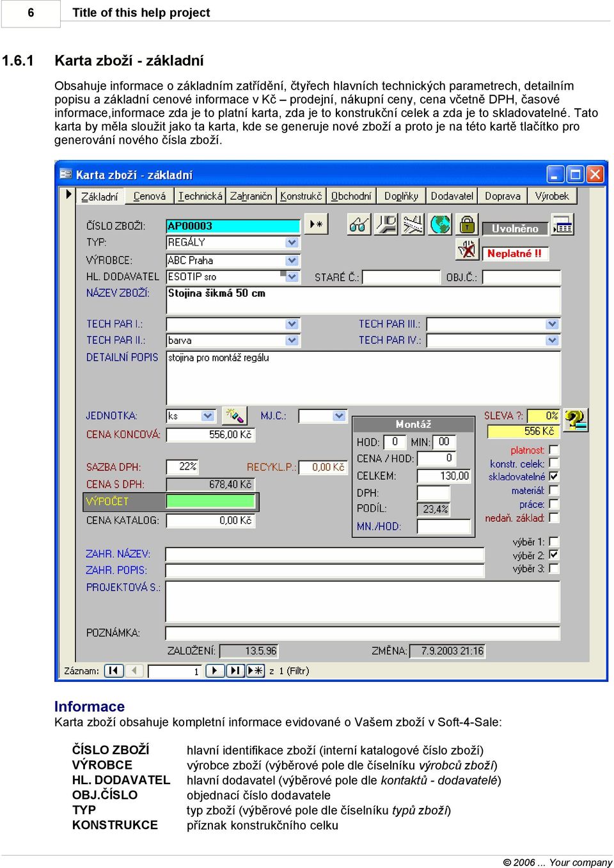Select the Základní tab
The image size is (614, 868).
point(100,196)
